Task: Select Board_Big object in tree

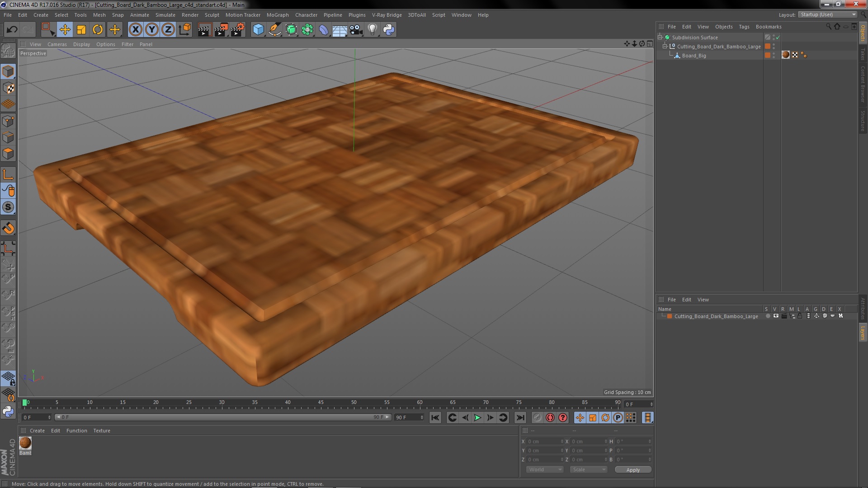Action: click(x=694, y=56)
